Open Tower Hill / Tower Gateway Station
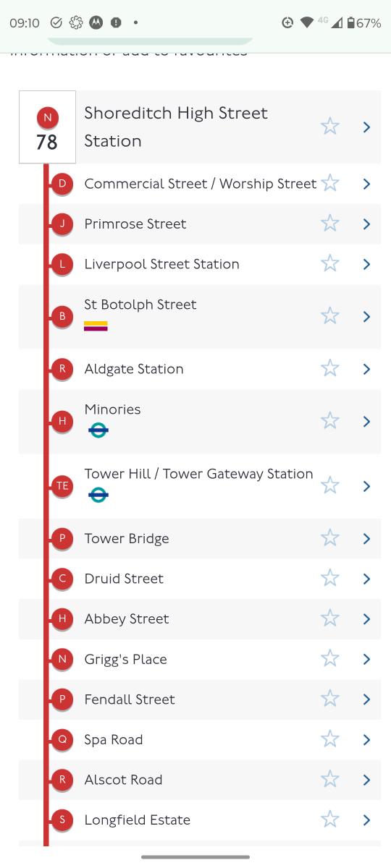391x868 pixels. [200, 486]
